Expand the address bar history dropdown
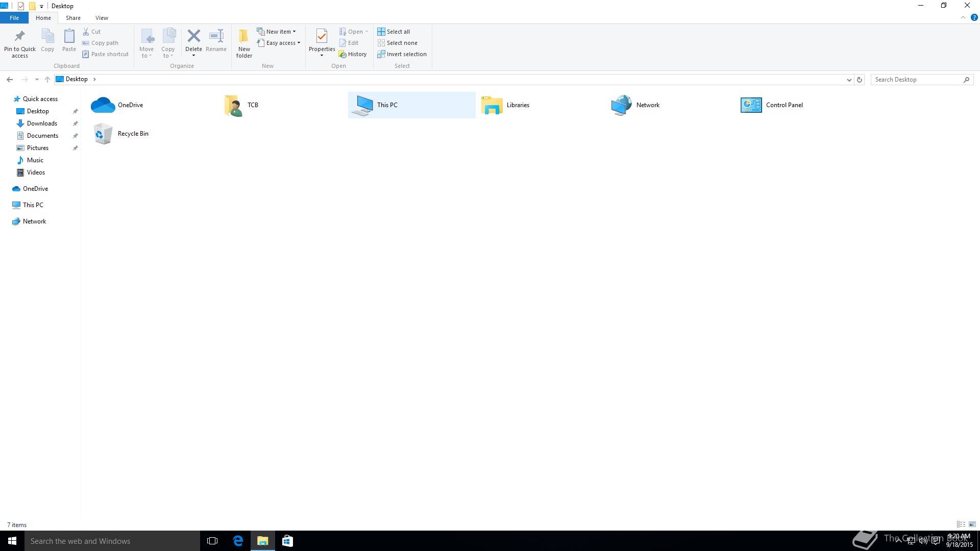 pos(849,80)
